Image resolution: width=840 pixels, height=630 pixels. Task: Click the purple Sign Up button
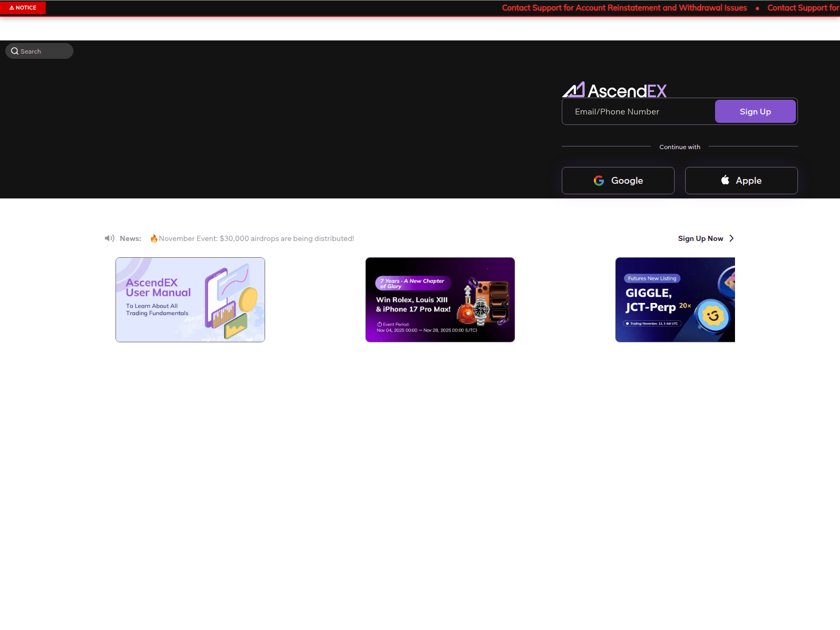point(755,111)
